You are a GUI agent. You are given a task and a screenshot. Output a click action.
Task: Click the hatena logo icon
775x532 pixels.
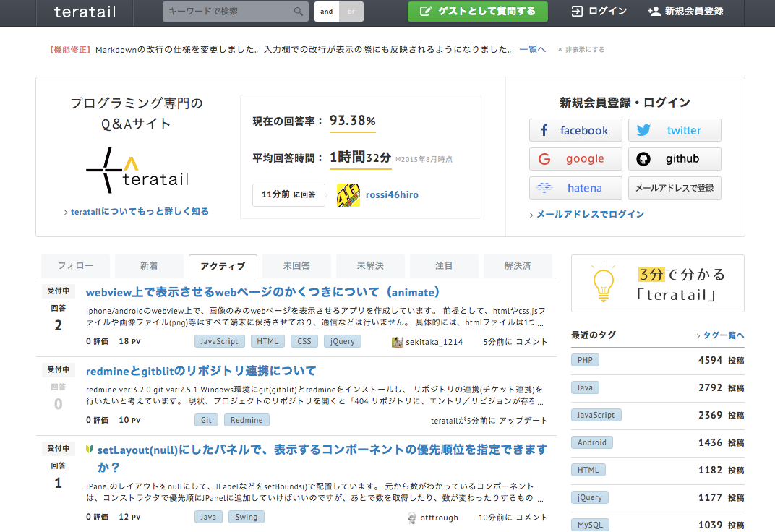[x=544, y=188]
